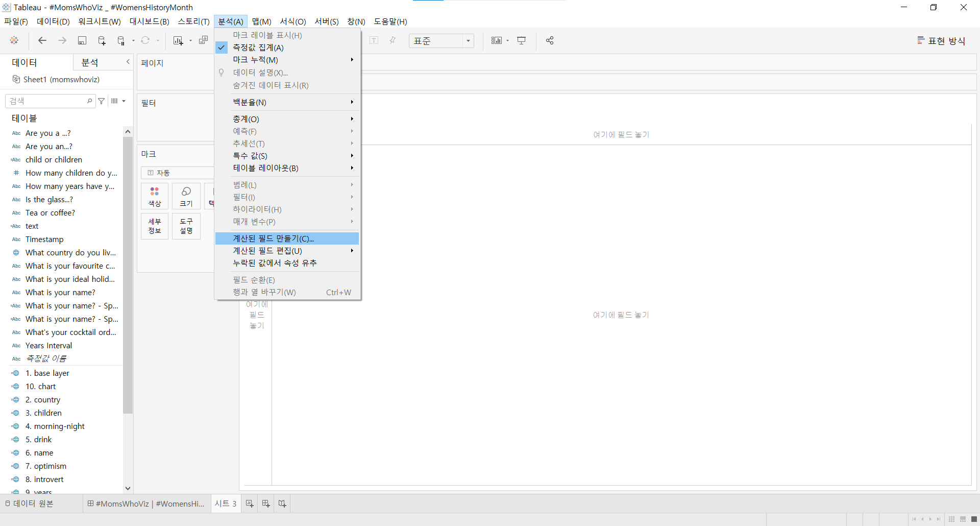The height and width of the screenshot is (526, 980).
Task: Select 누락된 값에서 속성 유추 item
Action: point(287,263)
